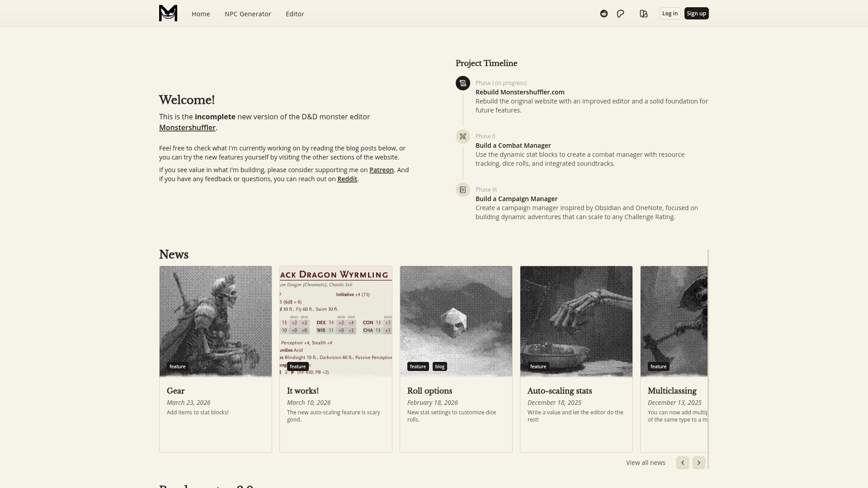Open View all news link
868x488 pixels.
(646, 463)
